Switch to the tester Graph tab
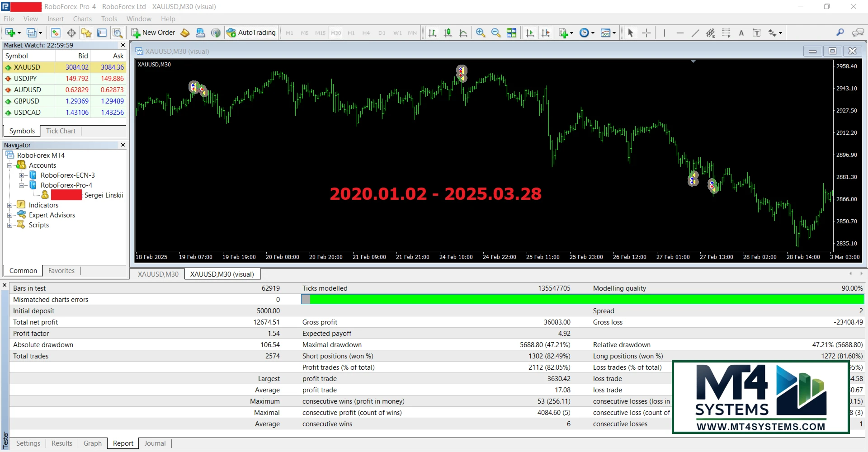Image resolution: width=868 pixels, height=452 pixels. click(x=92, y=443)
